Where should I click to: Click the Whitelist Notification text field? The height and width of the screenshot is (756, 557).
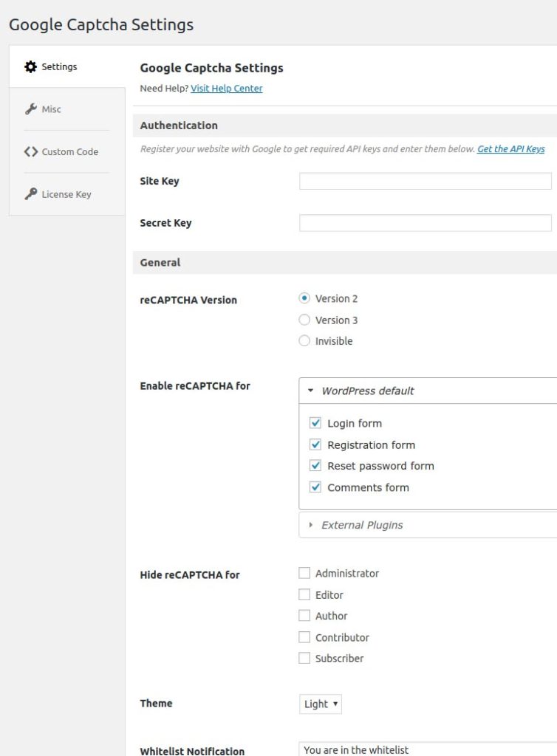click(428, 749)
